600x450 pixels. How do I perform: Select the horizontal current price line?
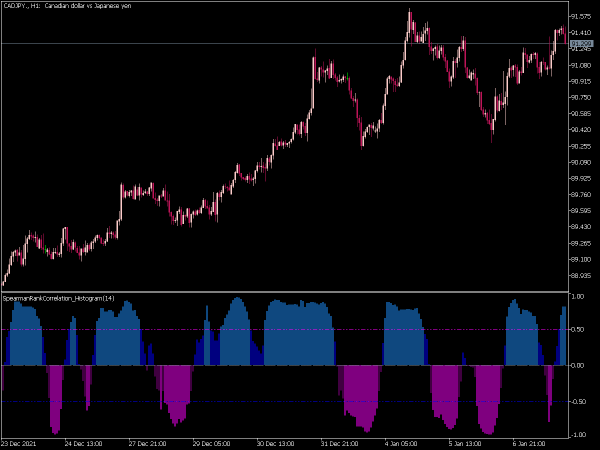285,44
